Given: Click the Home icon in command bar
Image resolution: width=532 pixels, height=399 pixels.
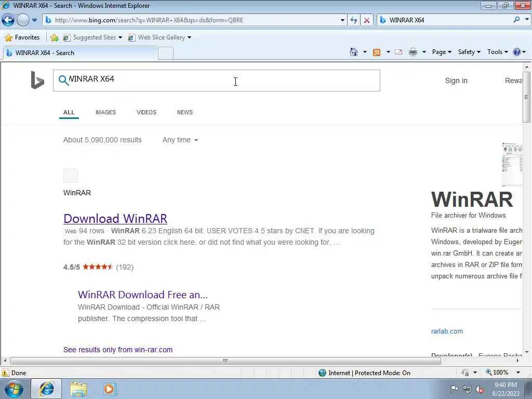Looking at the screenshot, I should point(353,52).
